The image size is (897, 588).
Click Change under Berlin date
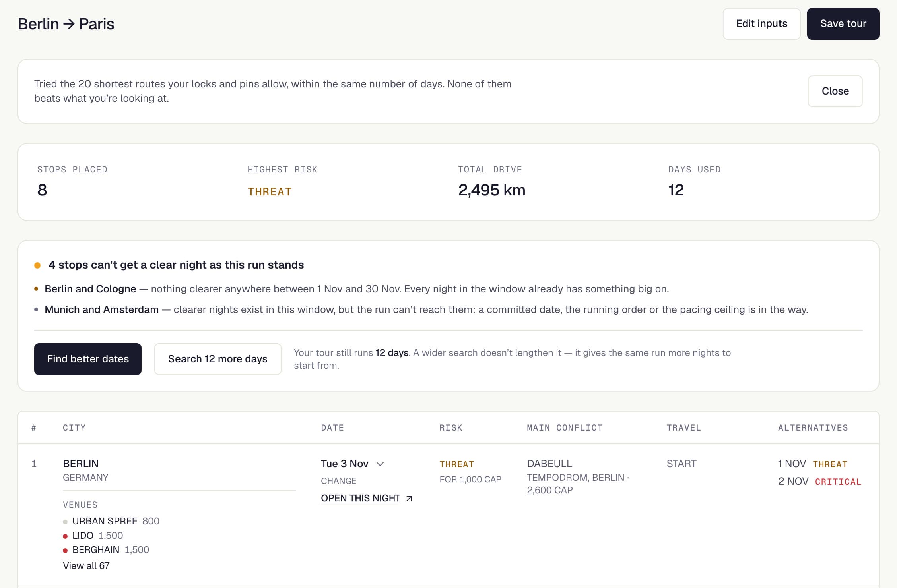point(339,481)
